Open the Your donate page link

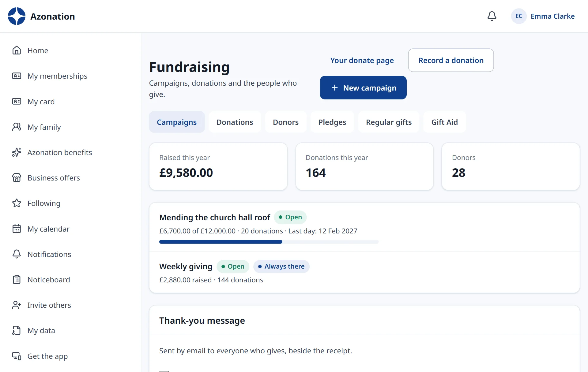362,60
